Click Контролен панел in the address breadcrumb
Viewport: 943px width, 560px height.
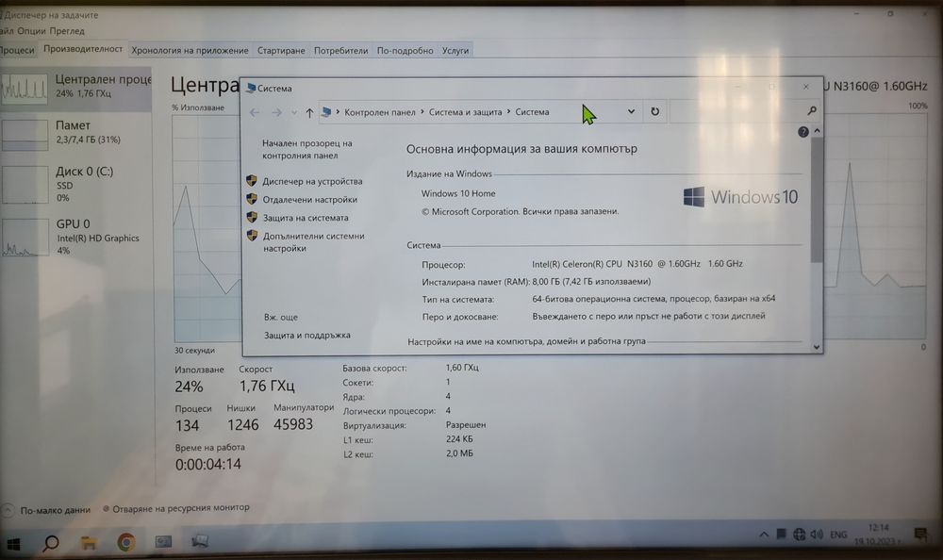379,112
